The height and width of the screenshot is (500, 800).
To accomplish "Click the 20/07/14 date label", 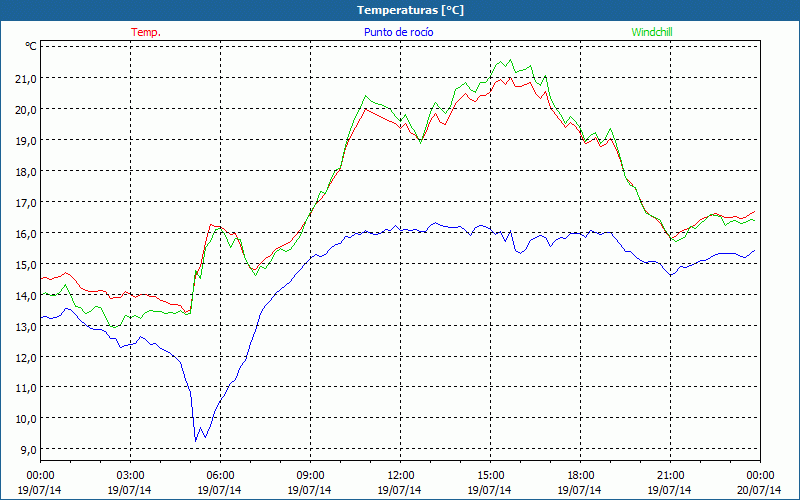I will coord(760,490).
